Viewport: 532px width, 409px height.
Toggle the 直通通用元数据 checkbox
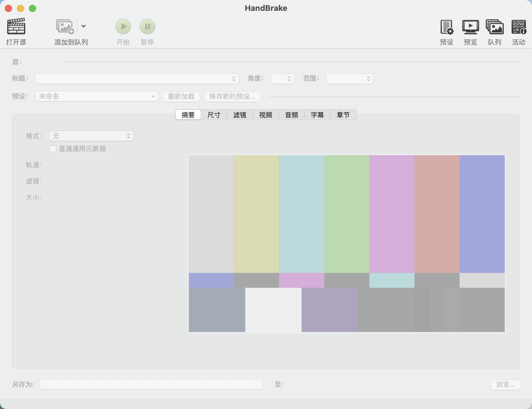click(53, 149)
